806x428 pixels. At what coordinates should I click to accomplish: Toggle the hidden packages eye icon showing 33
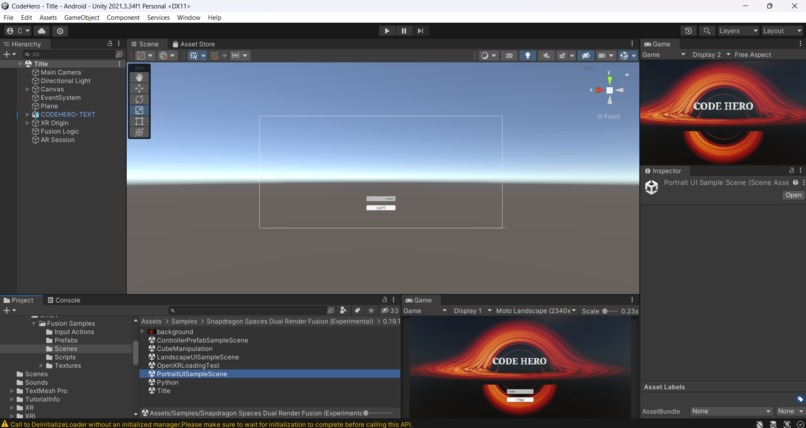click(390, 310)
